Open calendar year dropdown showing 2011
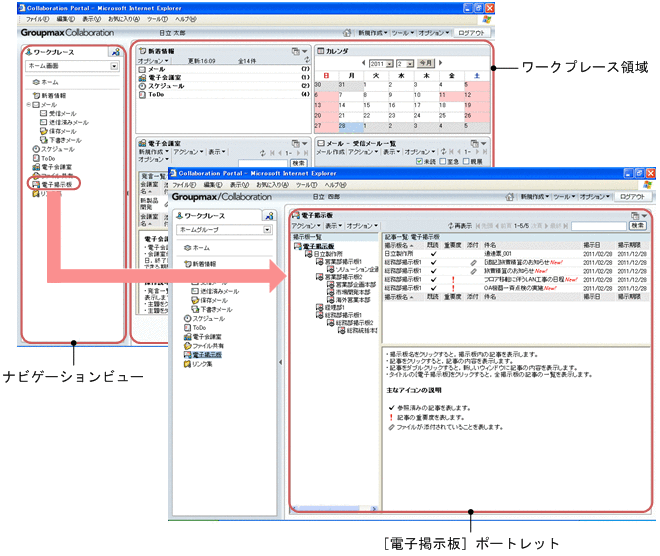 tap(381, 64)
